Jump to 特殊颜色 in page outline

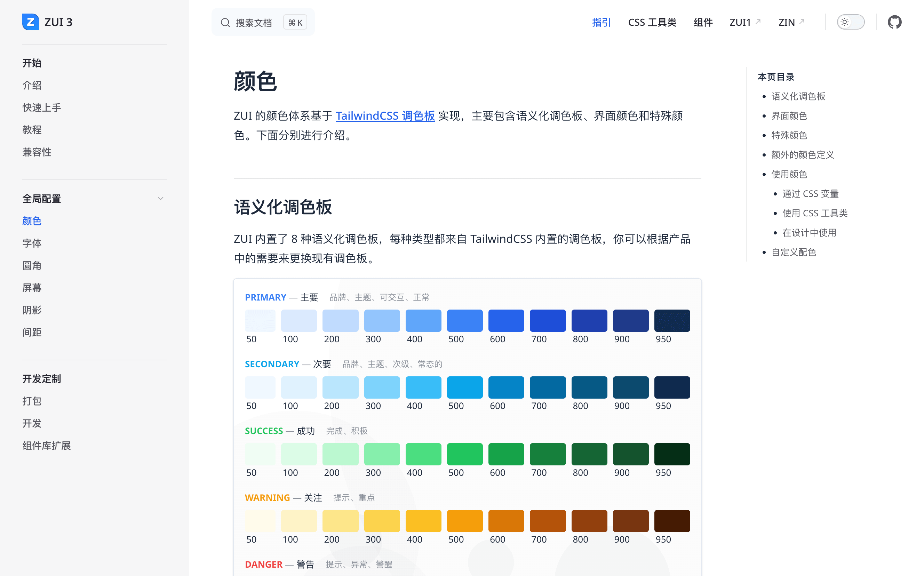(x=789, y=135)
